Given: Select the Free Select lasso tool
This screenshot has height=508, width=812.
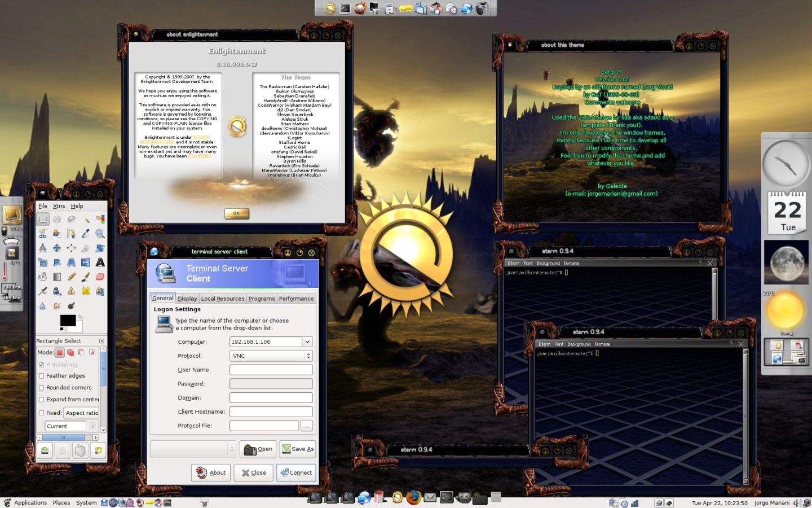Looking at the screenshot, I should pos(72,219).
